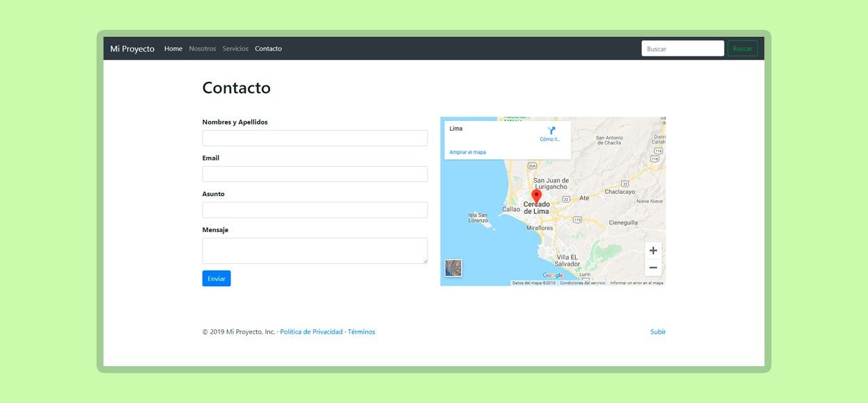Zoom out the map with minus button
This screenshot has width=868, height=403.
(x=653, y=268)
